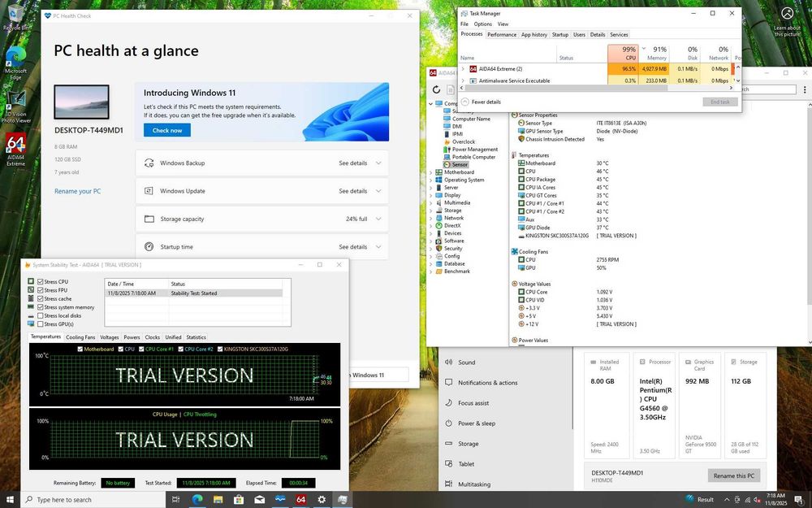Viewport: 812px width, 508px height.
Task: Uncheck the Stress CPU checkbox
Action: pos(41,282)
